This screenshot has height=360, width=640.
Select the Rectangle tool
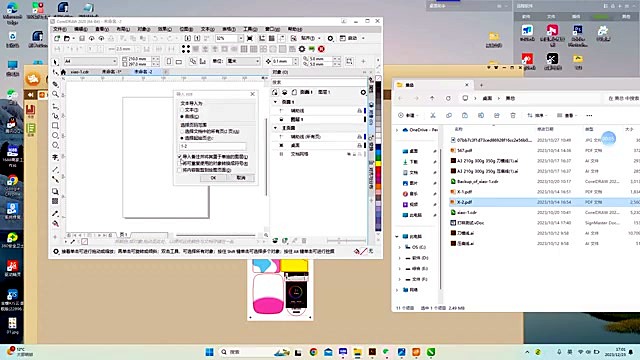(x=56, y=126)
